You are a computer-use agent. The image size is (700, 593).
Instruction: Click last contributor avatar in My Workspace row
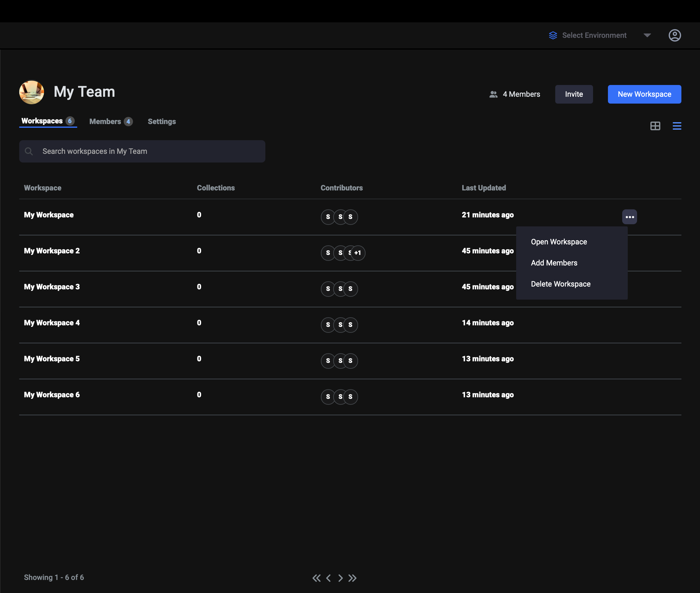point(351,217)
